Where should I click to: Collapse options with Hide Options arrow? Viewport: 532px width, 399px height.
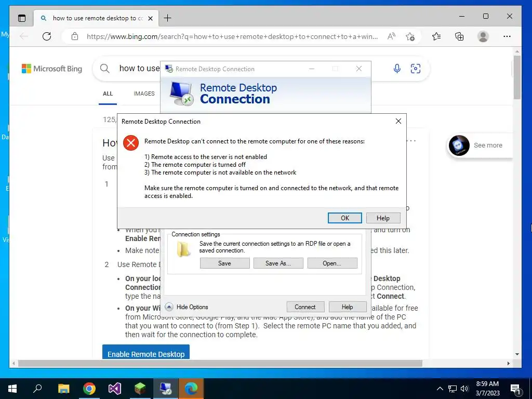coord(169,307)
